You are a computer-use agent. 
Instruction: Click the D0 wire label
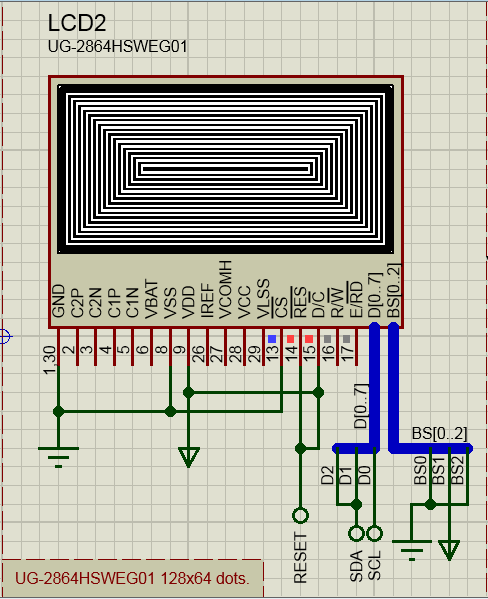(x=365, y=475)
